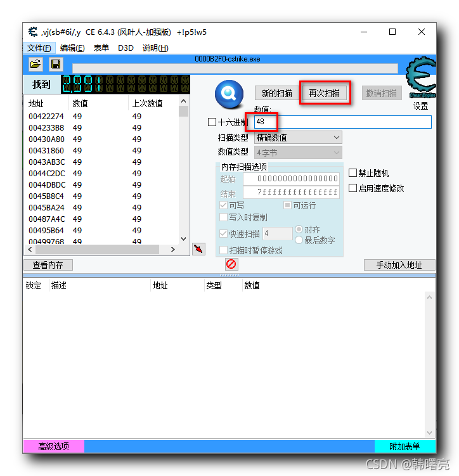Click the 再次扫描 button
The height and width of the screenshot is (476, 459).
click(x=325, y=93)
